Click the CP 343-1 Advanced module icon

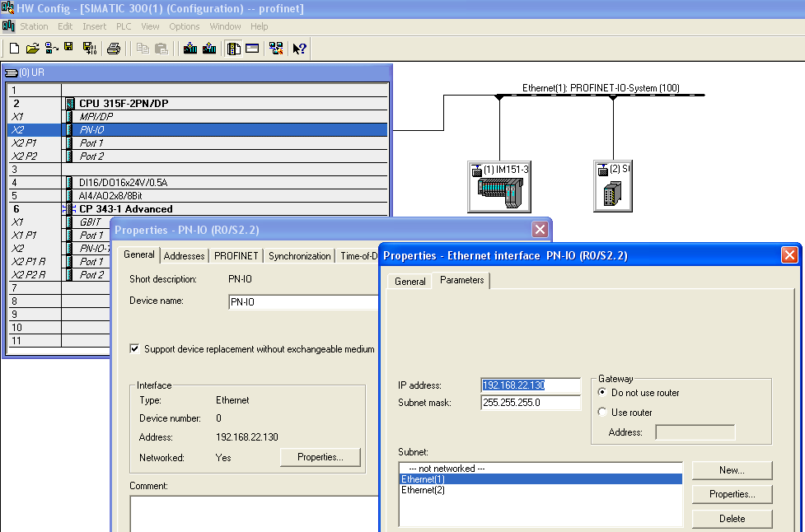pyautogui.click(x=69, y=209)
